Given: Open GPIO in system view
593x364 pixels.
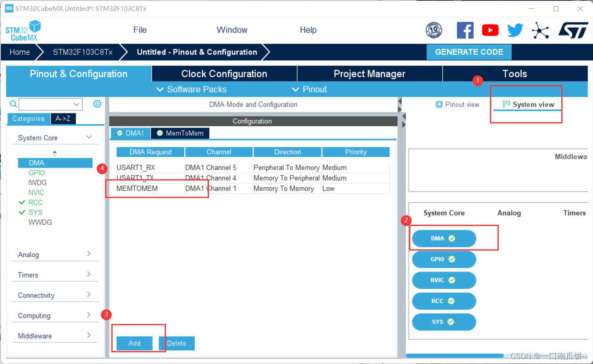Looking at the screenshot, I should tap(444, 259).
